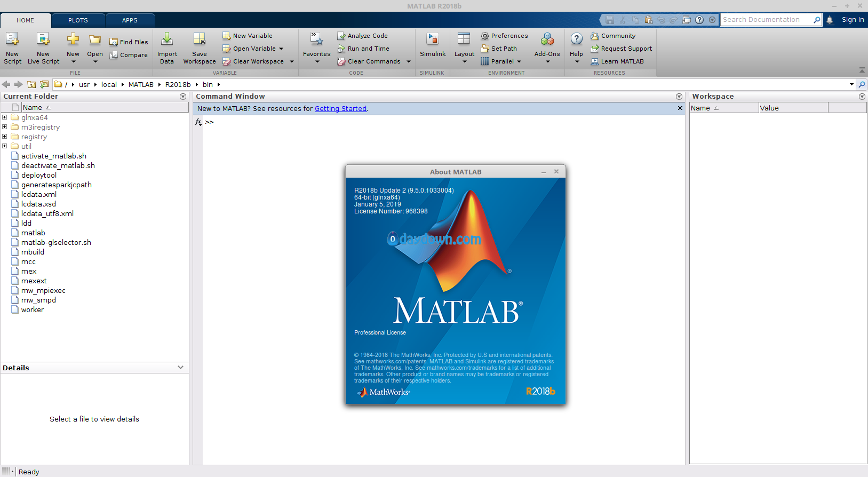Screen dimensions: 868x477
Task: Switch to the HOME tab
Action: [x=26, y=20]
